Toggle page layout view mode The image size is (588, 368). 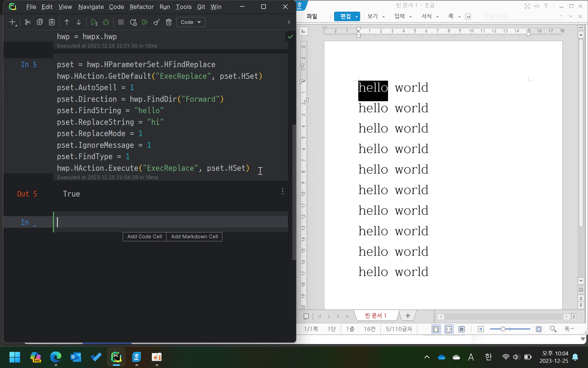[436, 329]
